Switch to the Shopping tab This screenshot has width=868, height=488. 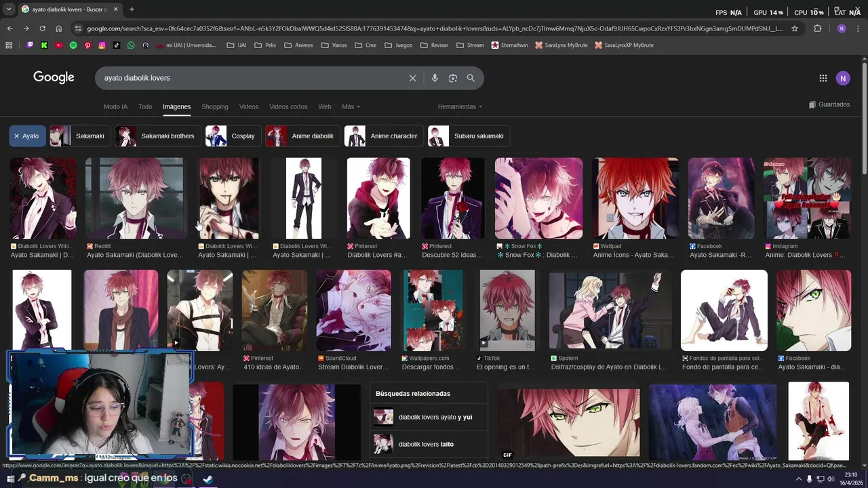[x=215, y=106]
